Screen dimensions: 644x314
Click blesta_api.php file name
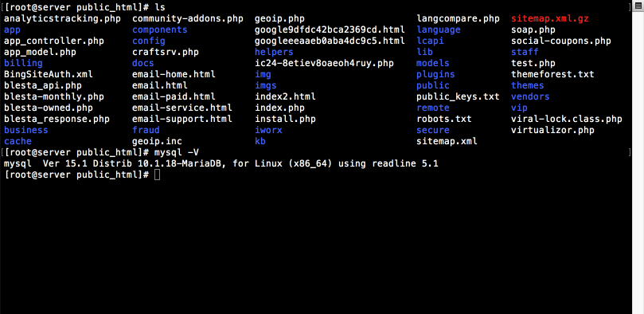pos(43,85)
